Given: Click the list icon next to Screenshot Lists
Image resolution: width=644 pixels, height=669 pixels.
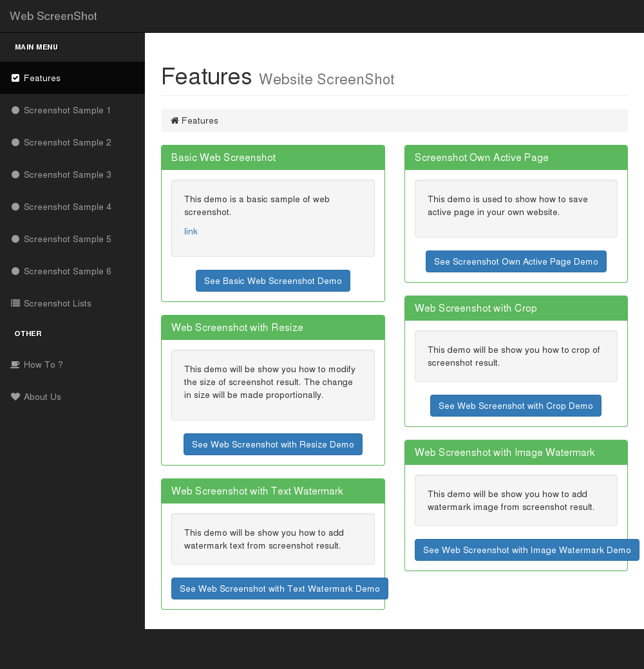Looking at the screenshot, I should coord(15,303).
